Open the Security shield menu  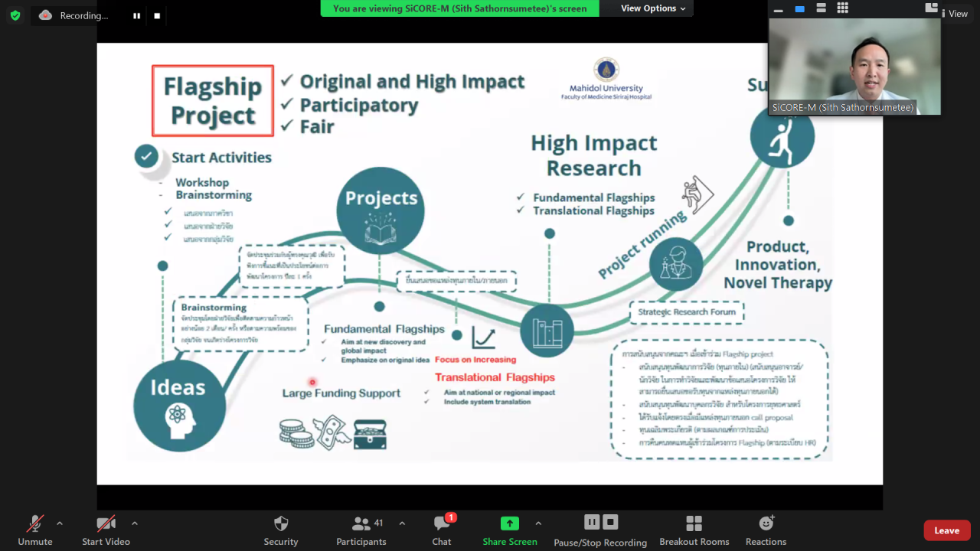(x=281, y=530)
